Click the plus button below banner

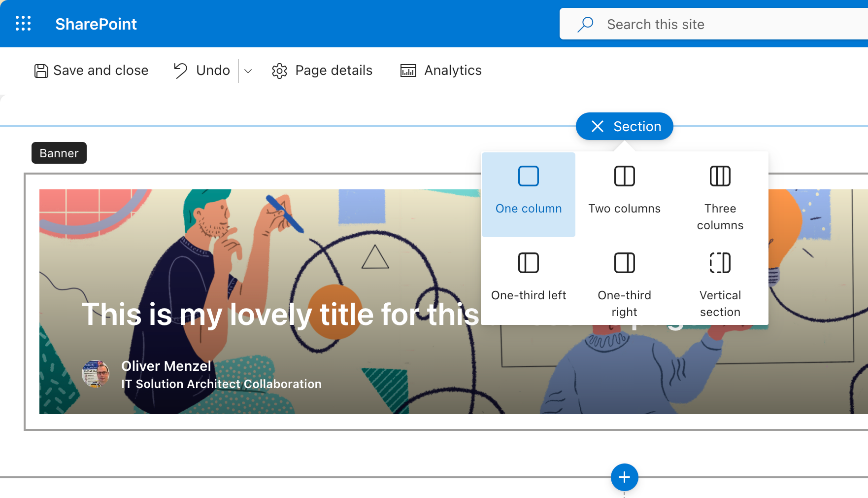624,477
